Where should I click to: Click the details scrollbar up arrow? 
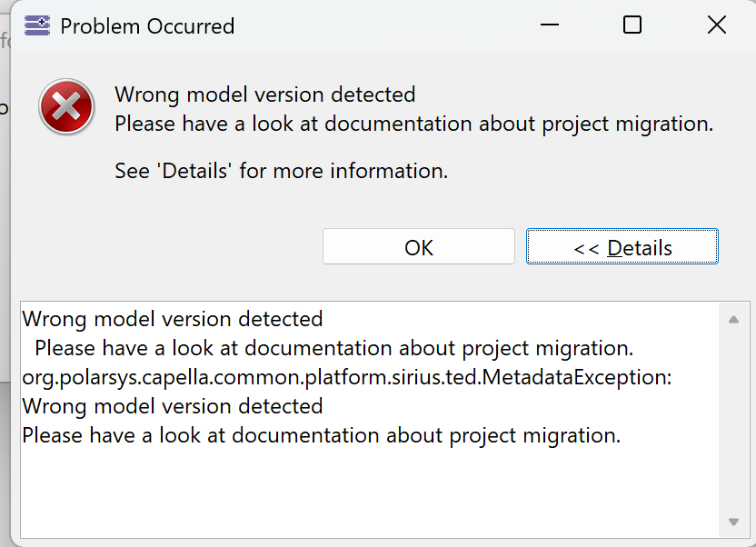point(733,320)
